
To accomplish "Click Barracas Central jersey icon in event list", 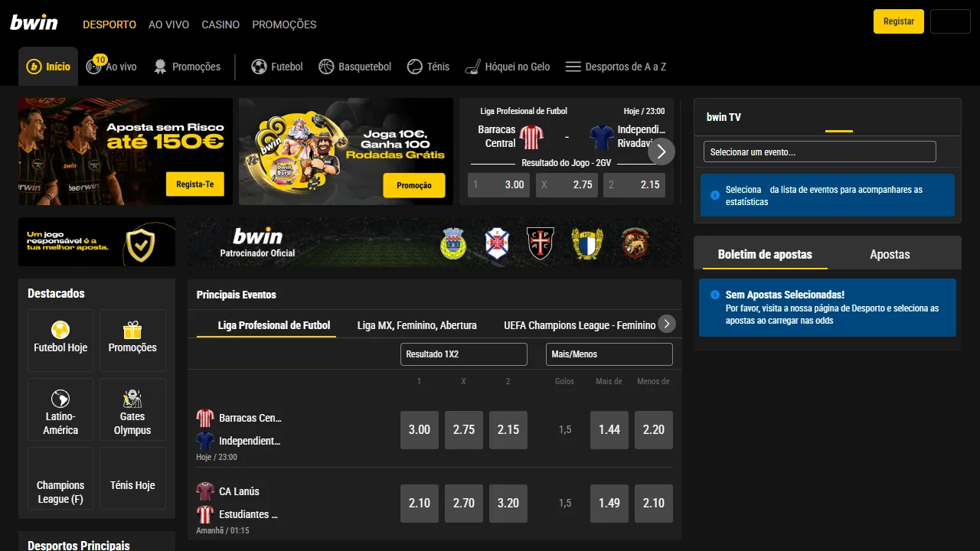I will pyautogui.click(x=205, y=418).
